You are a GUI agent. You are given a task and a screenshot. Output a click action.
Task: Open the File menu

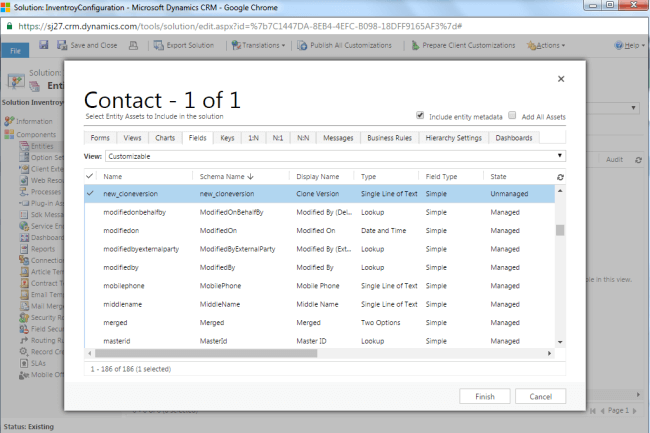[x=15, y=51]
